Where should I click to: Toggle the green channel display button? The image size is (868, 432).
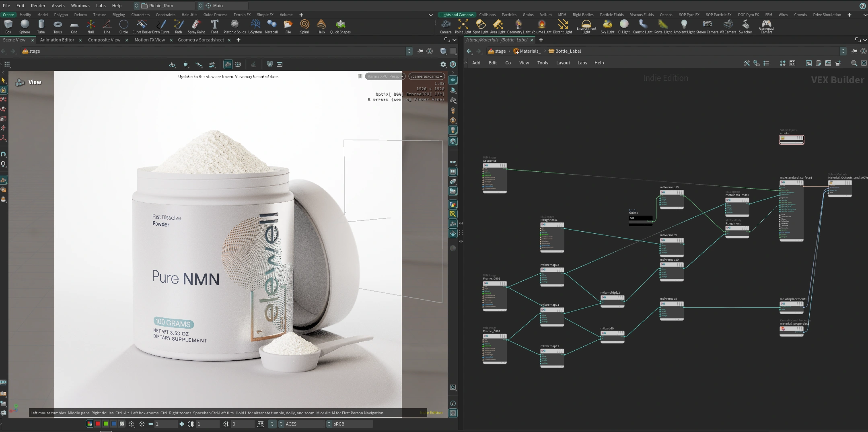coord(106,424)
